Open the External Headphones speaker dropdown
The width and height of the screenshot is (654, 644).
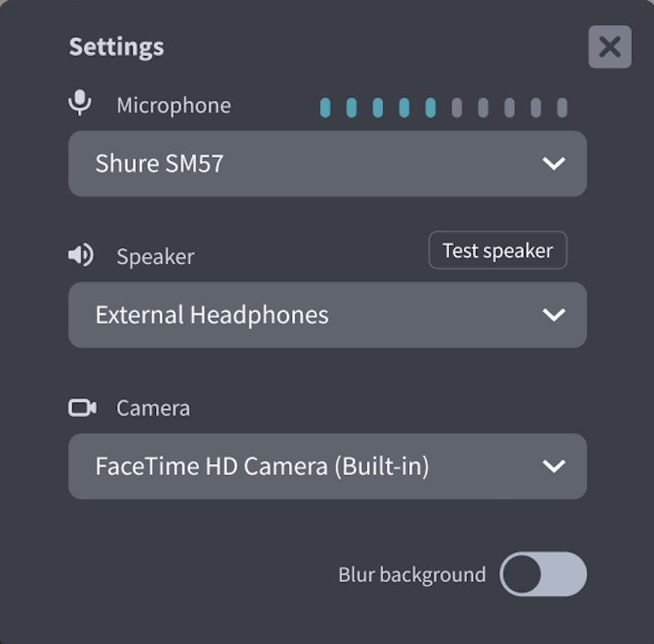pos(328,315)
